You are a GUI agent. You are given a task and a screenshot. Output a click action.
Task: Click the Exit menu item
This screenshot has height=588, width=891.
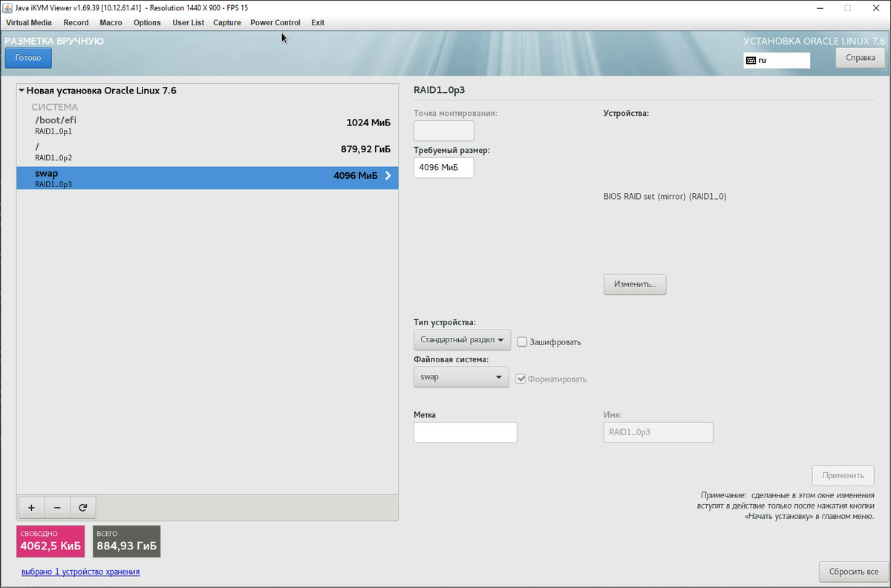tap(318, 22)
